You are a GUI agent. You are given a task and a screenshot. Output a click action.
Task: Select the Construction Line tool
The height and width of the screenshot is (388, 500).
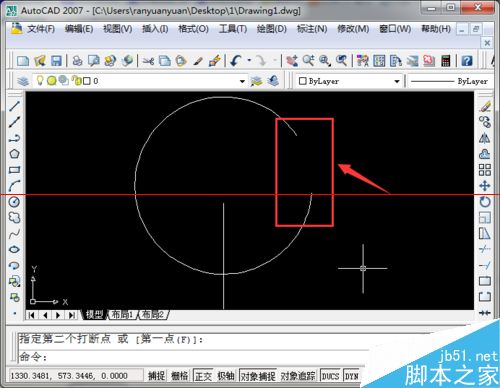14,122
